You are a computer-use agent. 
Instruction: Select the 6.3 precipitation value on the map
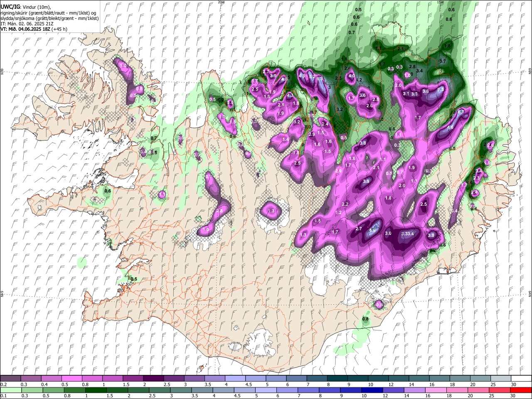click(319, 79)
